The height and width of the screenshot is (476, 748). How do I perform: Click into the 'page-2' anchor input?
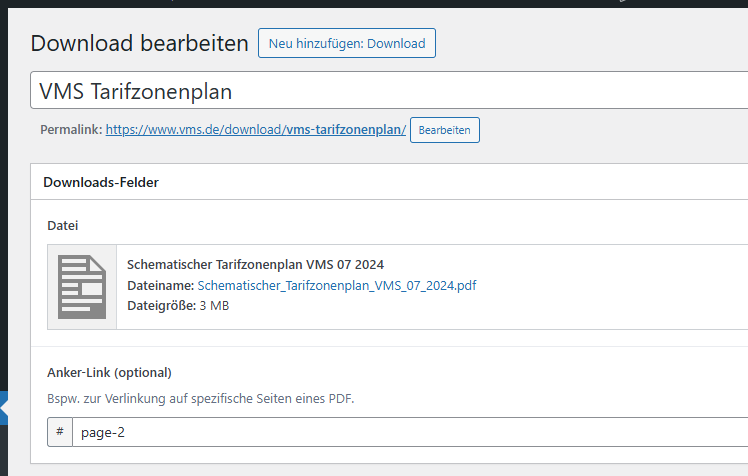[400, 433]
